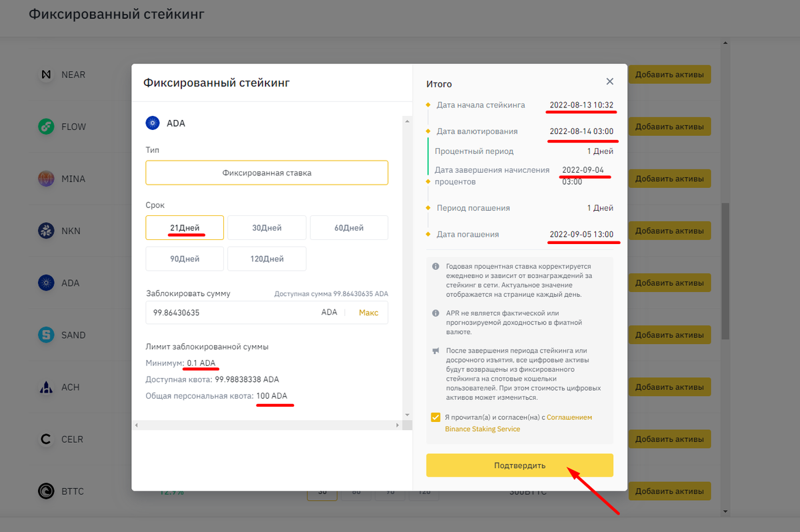This screenshot has width=800, height=532.
Task: Click the ADA coin icon in list
Action: pos(46,283)
